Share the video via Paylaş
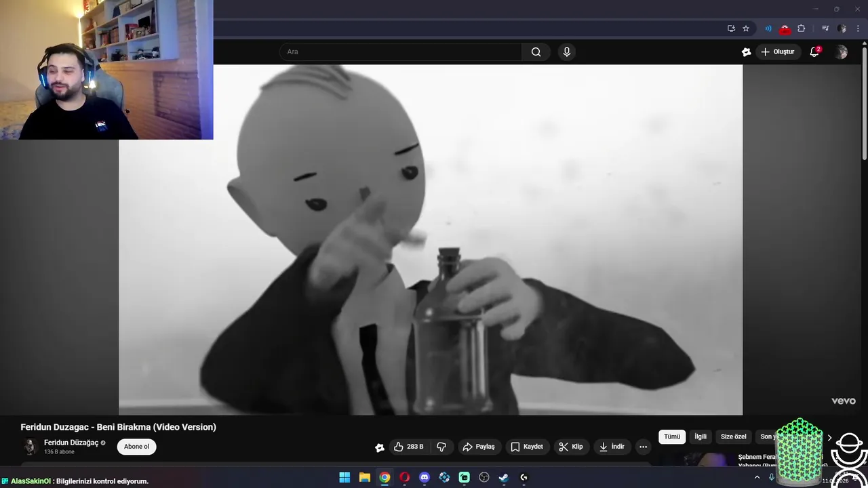 479,447
